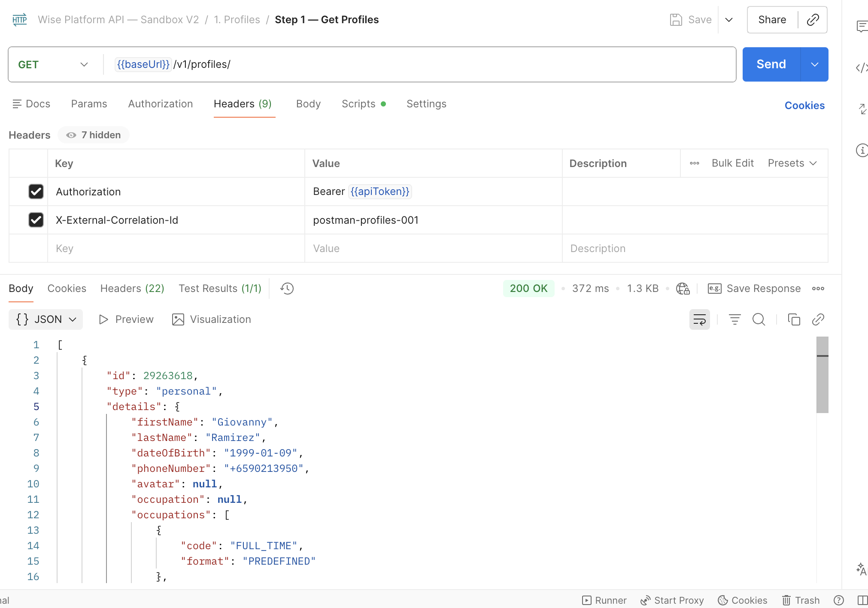
Task: Click the help question mark icon
Action: 839,600
